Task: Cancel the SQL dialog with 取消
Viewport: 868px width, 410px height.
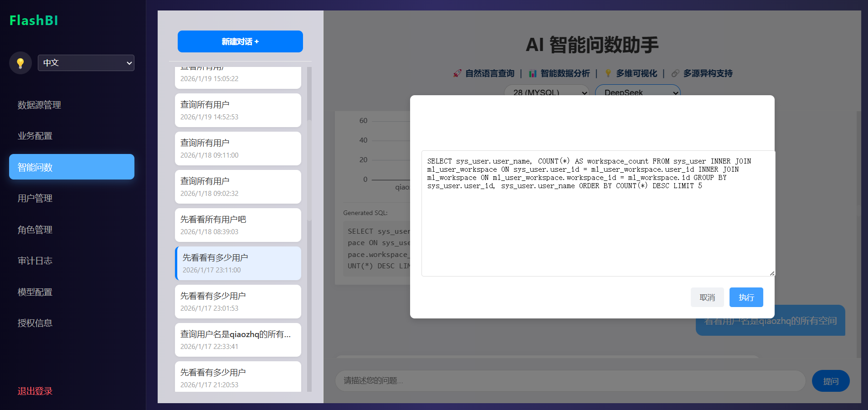Action: pyautogui.click(x=707, y=297)
